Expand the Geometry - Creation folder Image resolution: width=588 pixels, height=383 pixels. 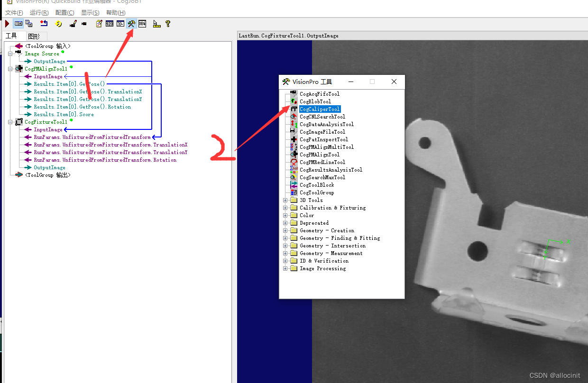click(x=285, y=230)
